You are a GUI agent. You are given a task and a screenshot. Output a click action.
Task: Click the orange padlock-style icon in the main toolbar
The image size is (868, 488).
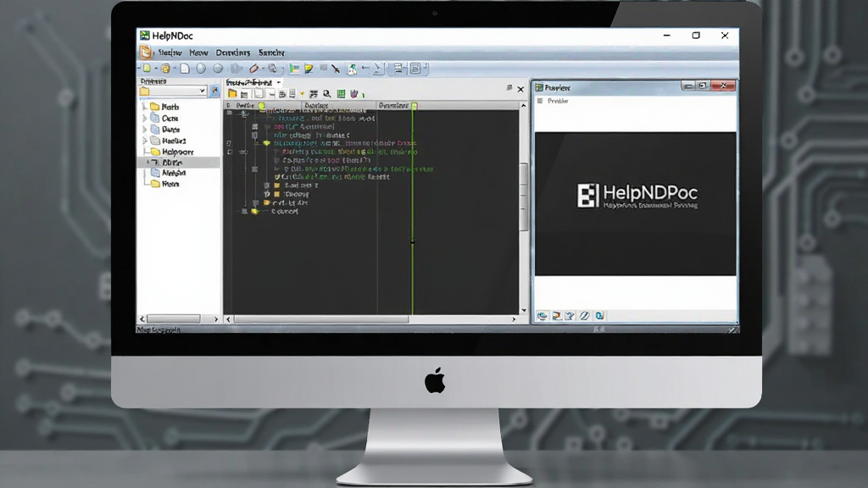[165, 69]
